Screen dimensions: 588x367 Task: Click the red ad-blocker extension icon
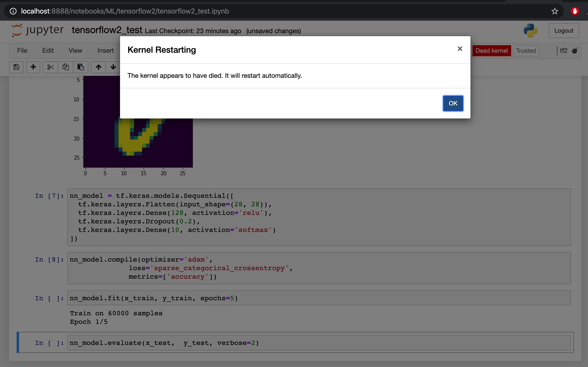(575, 11)
